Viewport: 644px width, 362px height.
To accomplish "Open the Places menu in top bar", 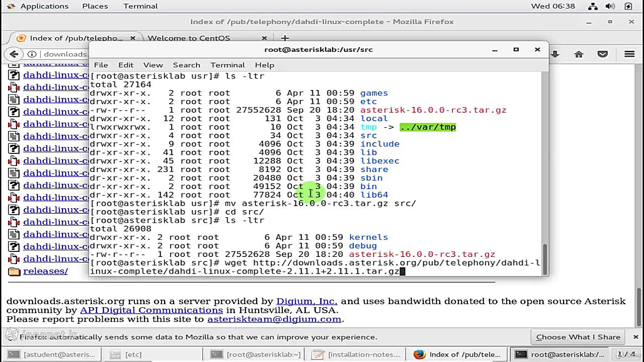I will coord(95,6).
